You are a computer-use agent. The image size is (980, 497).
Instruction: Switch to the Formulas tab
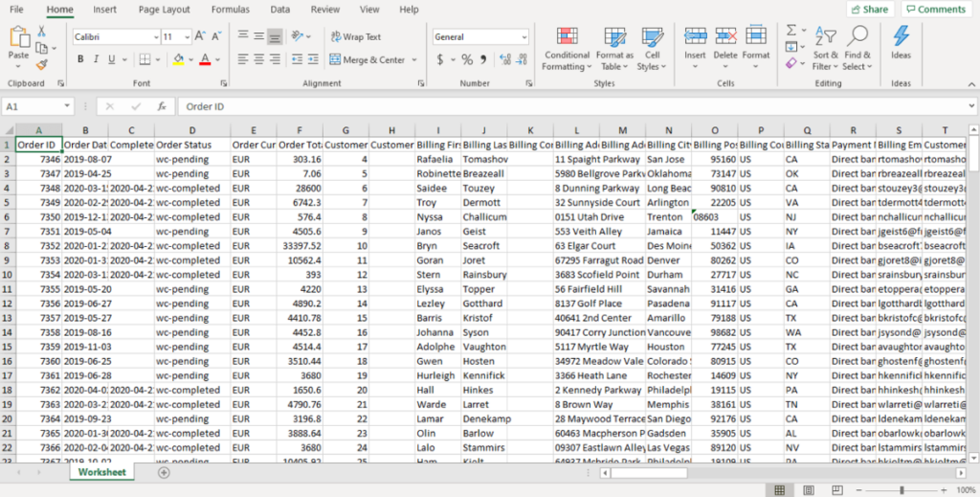tap(231, 10)
